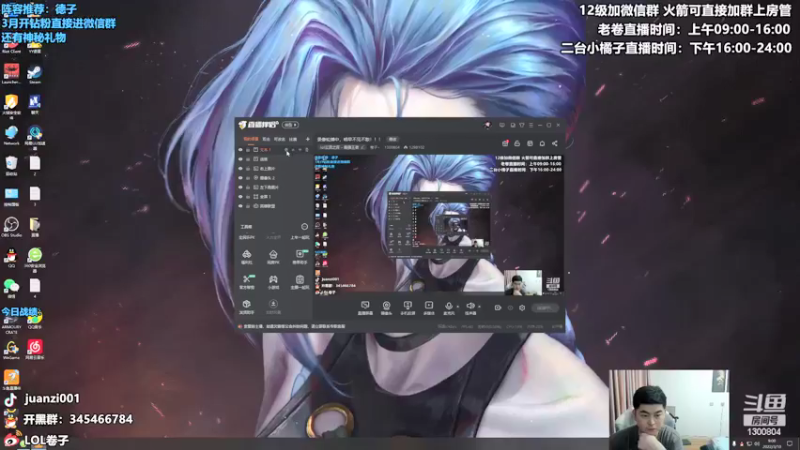Viewport: 800px width, 450px height.
Task: Open the Recycle Bin on desktop
Action: (11, 166)
